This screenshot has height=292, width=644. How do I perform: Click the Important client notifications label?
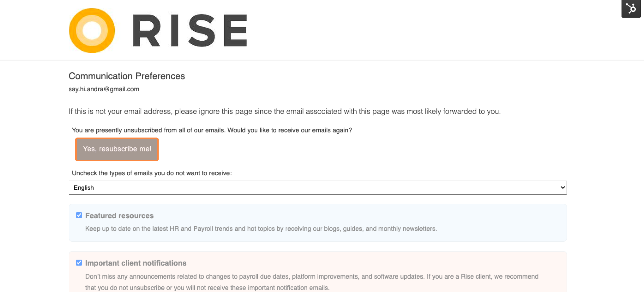tap(136, 263)
